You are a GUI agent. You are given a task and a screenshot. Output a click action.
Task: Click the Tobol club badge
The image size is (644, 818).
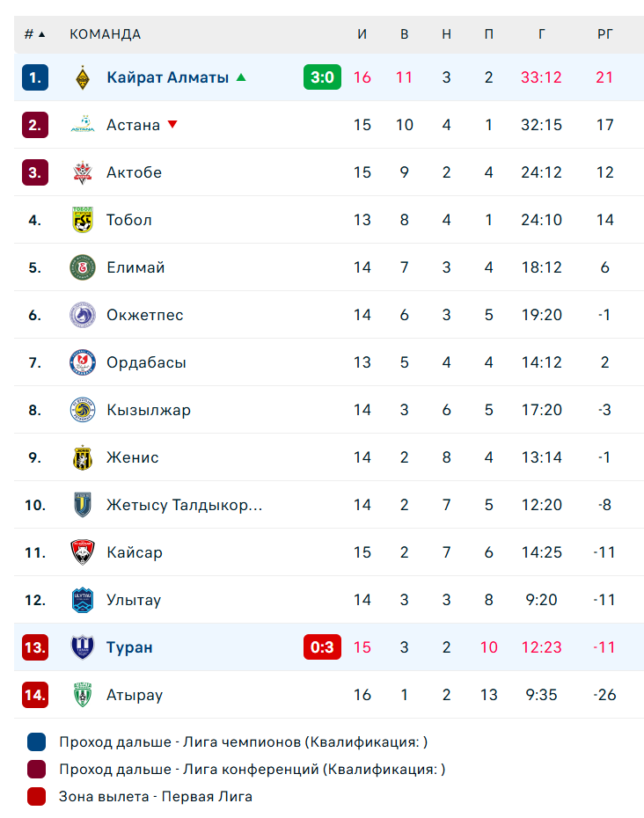point(83,220)
